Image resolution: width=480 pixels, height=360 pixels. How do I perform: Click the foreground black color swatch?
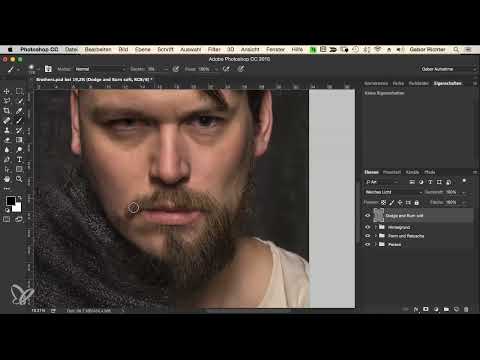point(11,201)
